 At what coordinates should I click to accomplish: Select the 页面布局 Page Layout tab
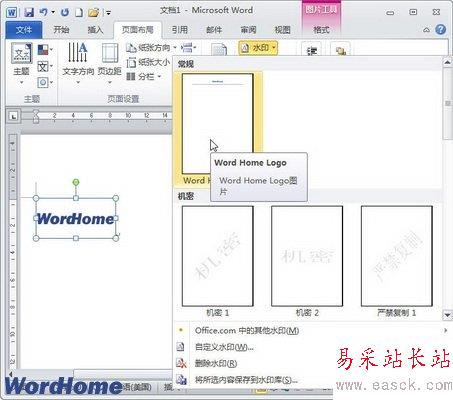pos(137,30)
